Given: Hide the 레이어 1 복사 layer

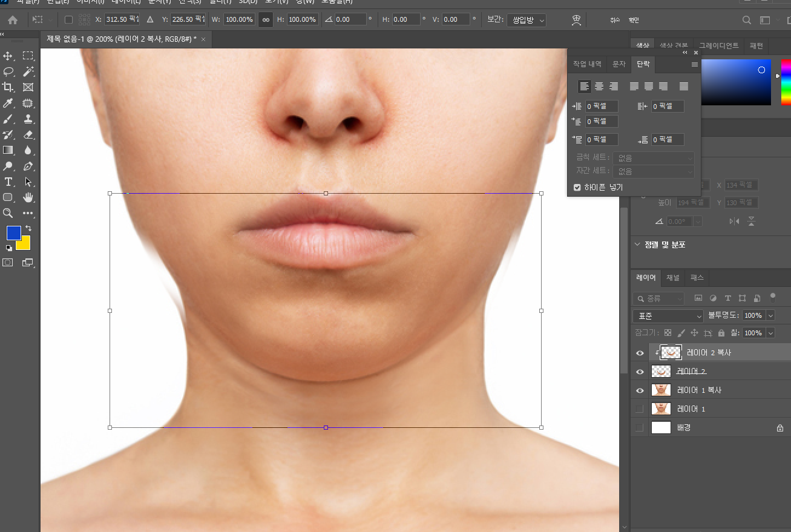Looking at the screenshot, I should pyautogui.click(x=640, y=390).
